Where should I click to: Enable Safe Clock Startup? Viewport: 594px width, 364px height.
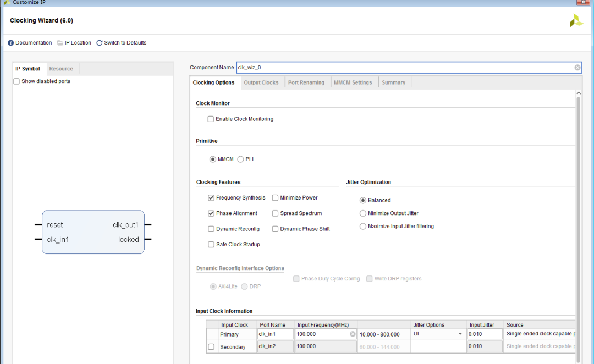(x=211, y=244)
